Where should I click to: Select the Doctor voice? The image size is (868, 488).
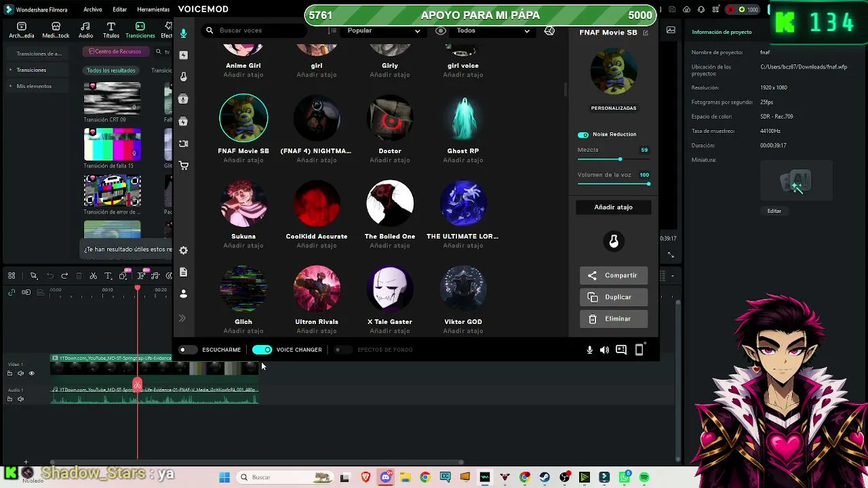click(390, 119)
